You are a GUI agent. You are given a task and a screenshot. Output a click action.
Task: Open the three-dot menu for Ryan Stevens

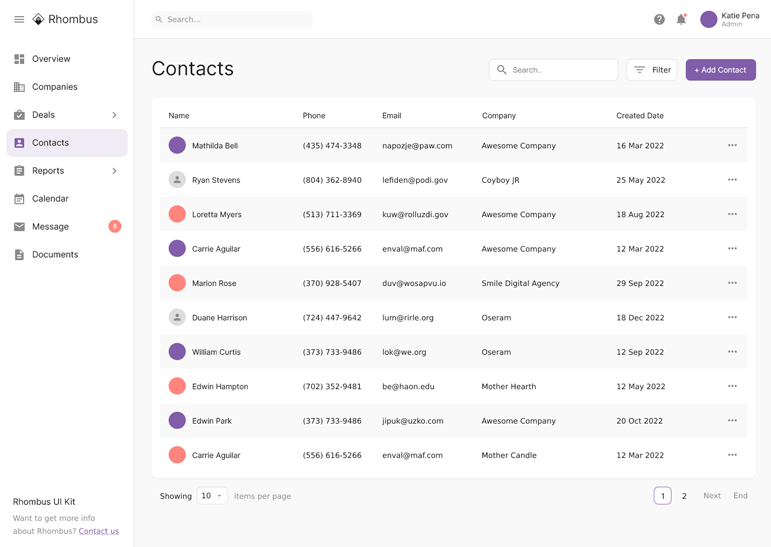click(x=732, y=180)
